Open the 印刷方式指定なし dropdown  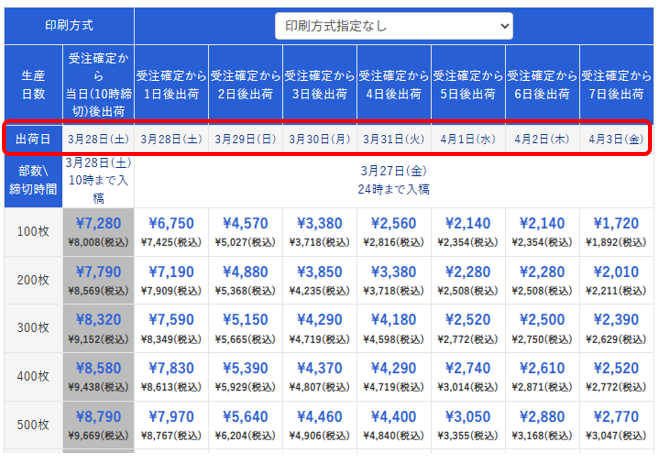[394, 24]
